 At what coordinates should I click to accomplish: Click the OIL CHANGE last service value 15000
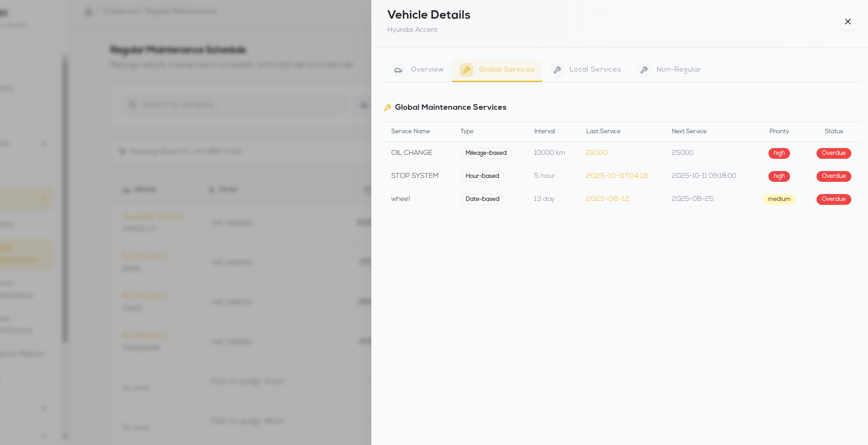click(596, 153)
